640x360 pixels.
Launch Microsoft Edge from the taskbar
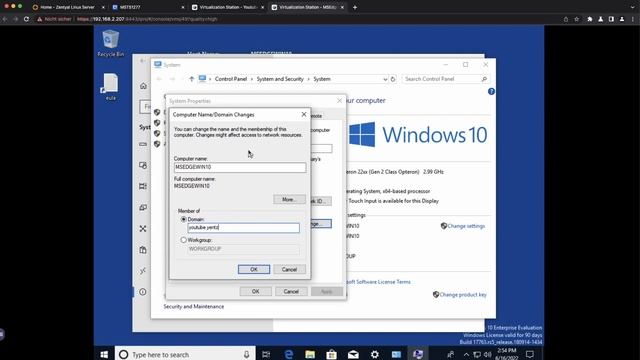289,354
